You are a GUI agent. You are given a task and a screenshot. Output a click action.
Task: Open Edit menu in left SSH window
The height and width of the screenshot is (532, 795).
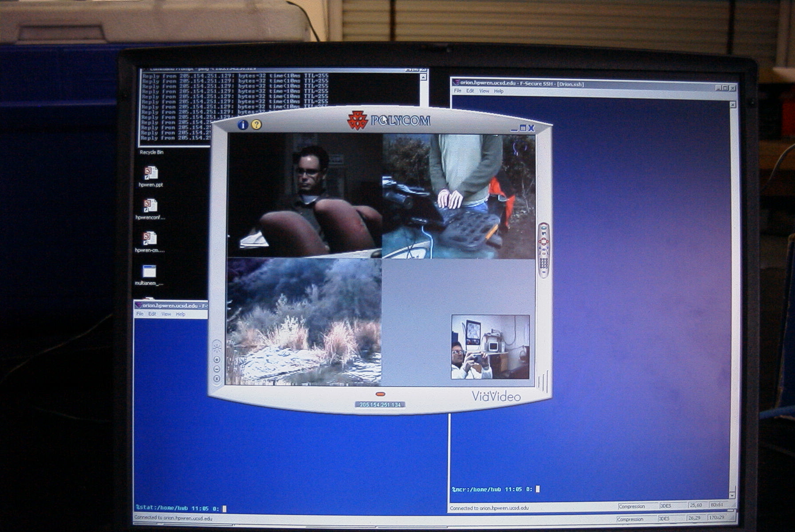152,314
